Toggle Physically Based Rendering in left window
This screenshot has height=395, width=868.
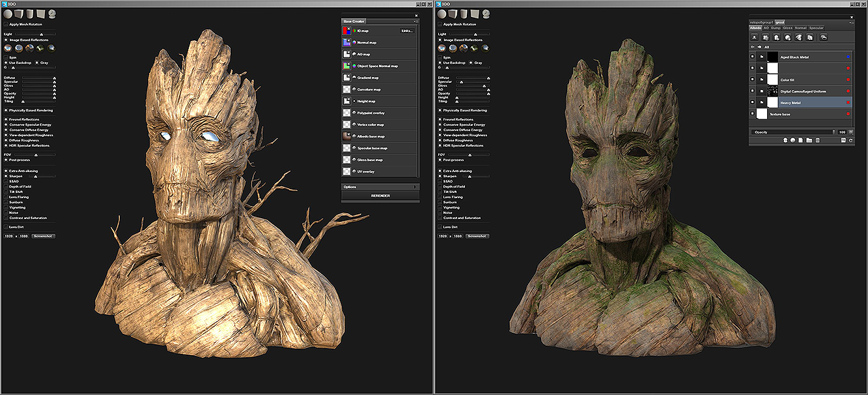(x=6, y=110)
